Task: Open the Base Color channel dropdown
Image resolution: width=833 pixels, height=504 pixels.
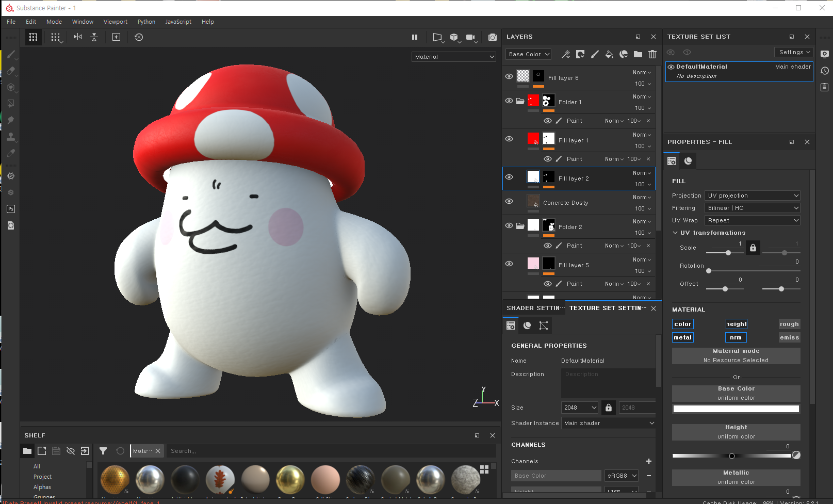Action: coord(529,54)
